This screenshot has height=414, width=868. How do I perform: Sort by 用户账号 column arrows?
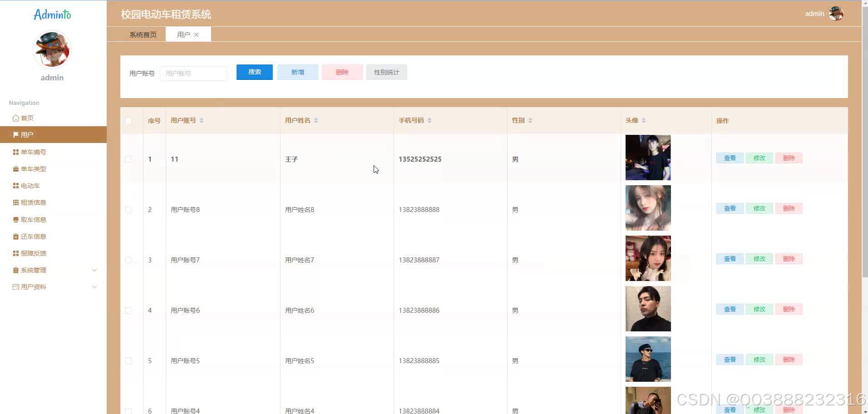pos(202,120)
